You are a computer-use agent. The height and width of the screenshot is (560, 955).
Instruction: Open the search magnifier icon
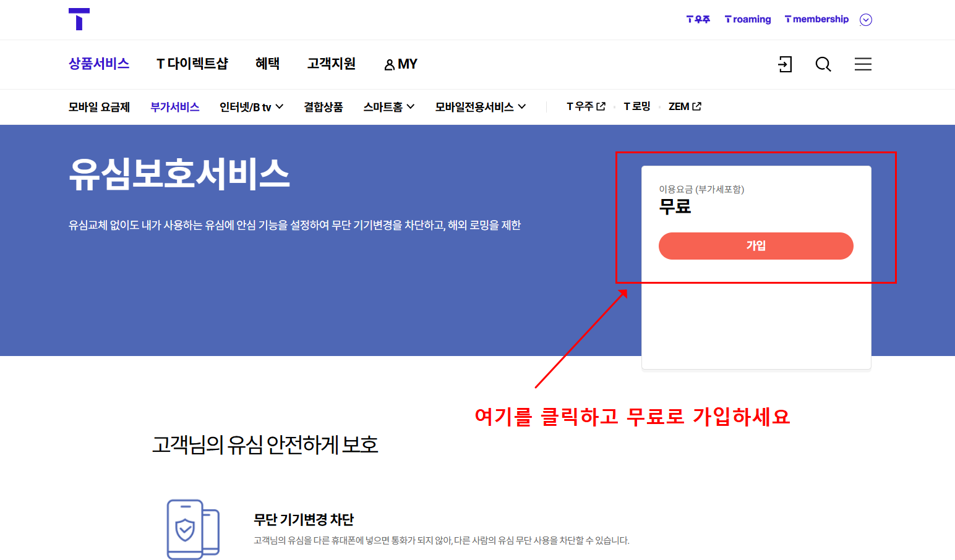click(823, 64)
